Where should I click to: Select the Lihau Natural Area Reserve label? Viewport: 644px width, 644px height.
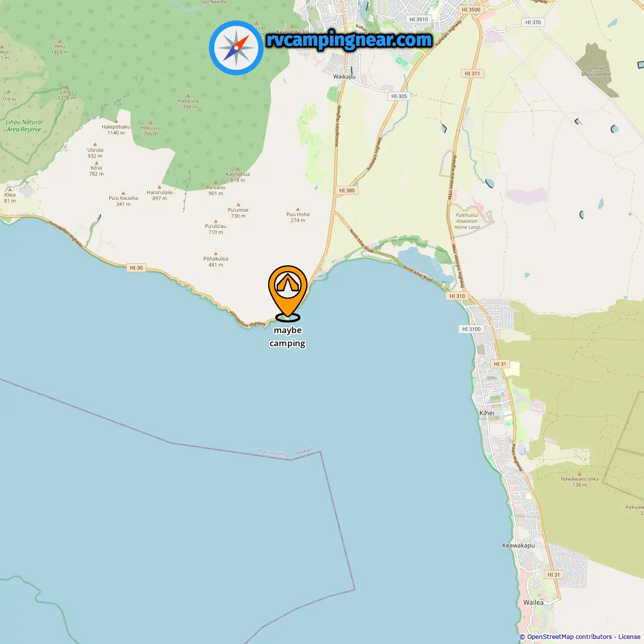coord(24,125)
